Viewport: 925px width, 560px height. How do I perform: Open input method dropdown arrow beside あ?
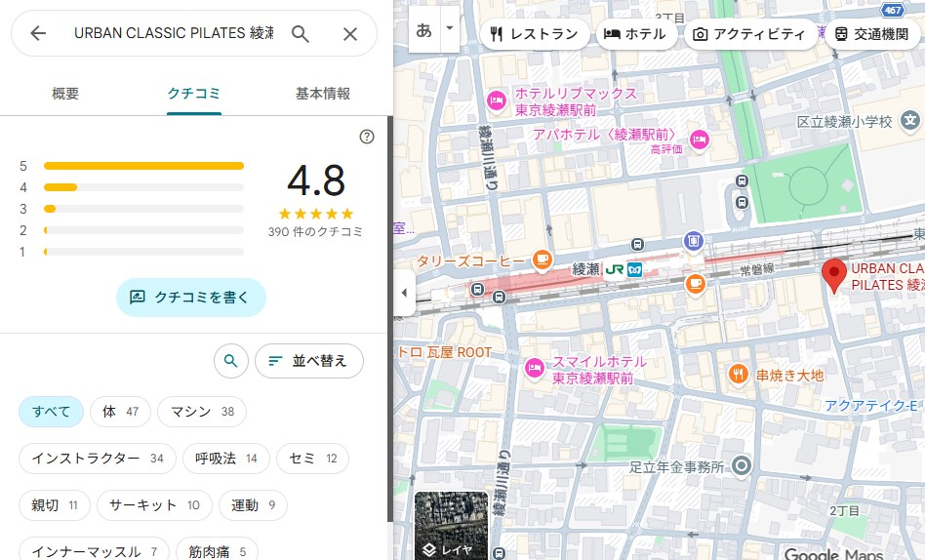450,28
